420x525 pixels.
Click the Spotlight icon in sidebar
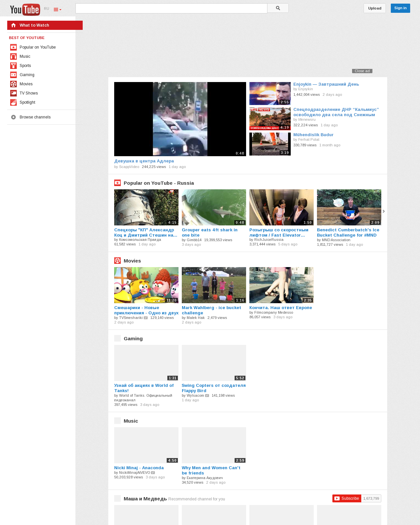(x=13, y=102)
